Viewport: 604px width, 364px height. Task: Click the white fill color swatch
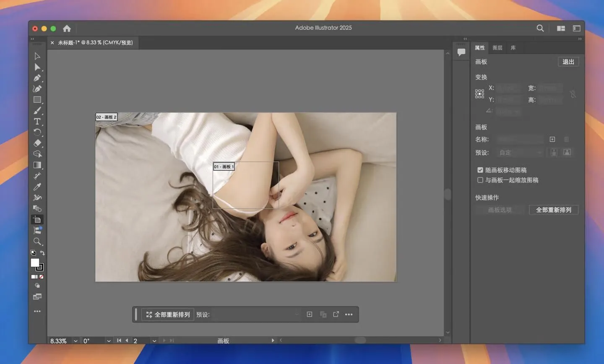[35, 263]
